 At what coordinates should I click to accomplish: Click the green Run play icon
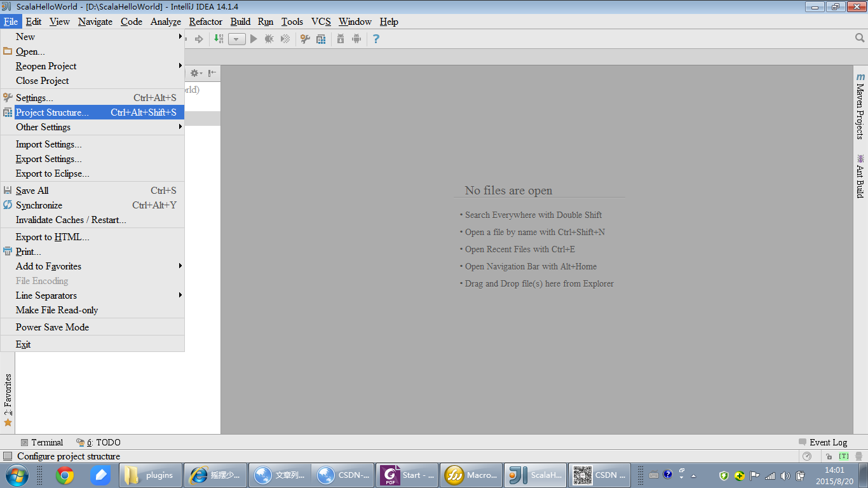254,39
